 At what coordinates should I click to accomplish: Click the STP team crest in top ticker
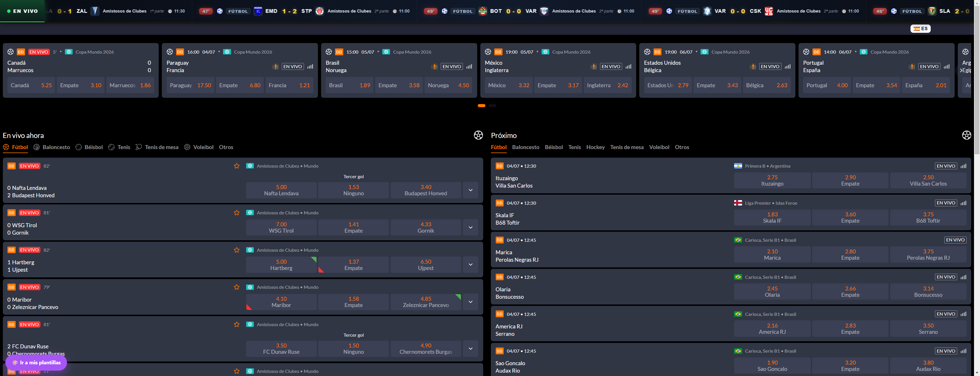pos(320,11)
